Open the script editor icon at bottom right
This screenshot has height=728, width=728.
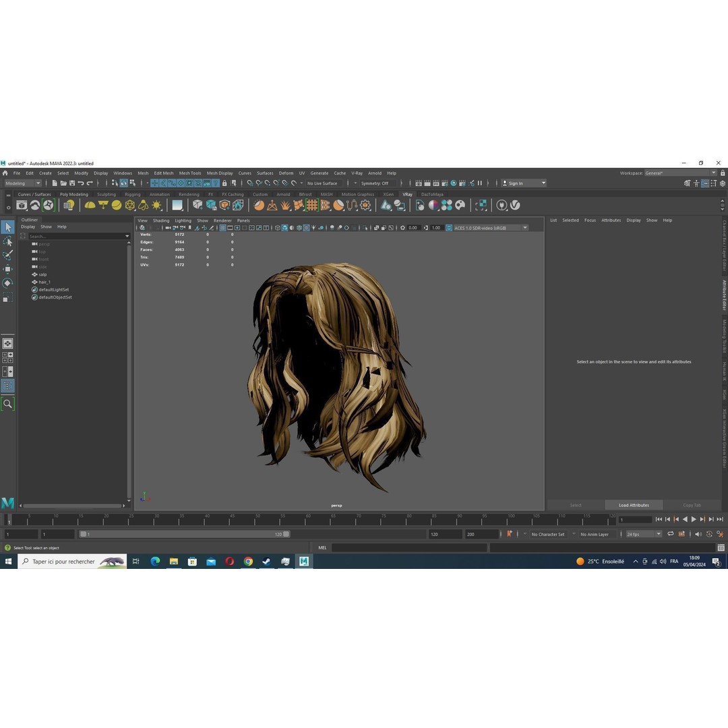tap(721, 548)
